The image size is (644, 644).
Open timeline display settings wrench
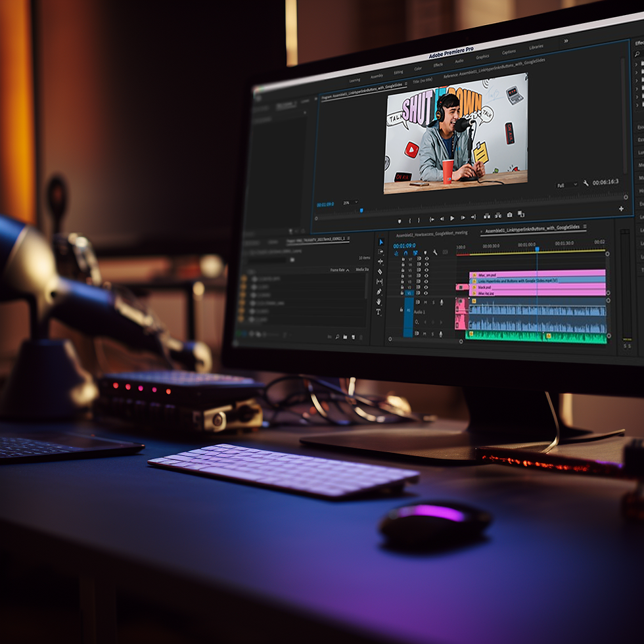(x=435, y=252)
